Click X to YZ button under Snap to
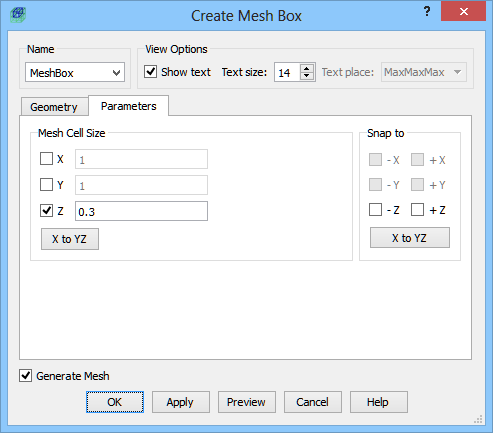Viewport: 493px width, 433px height. pos(410,238)
